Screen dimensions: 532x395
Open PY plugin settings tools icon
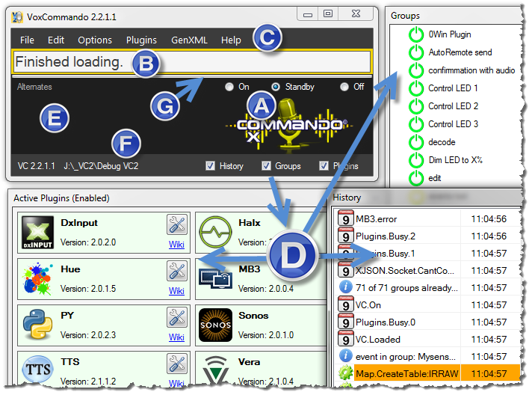tap(177, 317)
